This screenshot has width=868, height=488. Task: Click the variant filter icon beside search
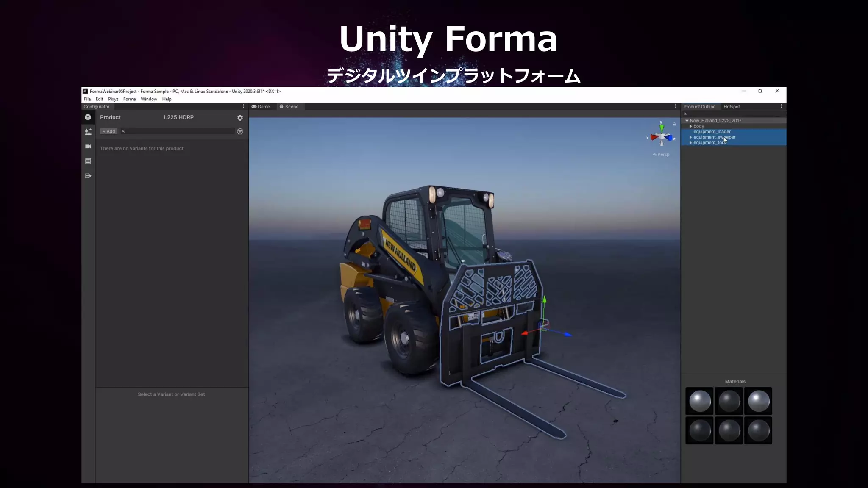point(240,131)
